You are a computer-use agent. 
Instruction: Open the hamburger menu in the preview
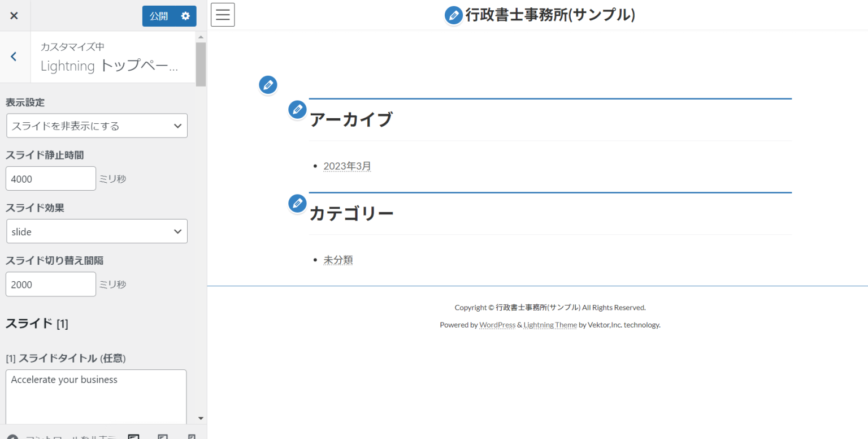[223, 15]
